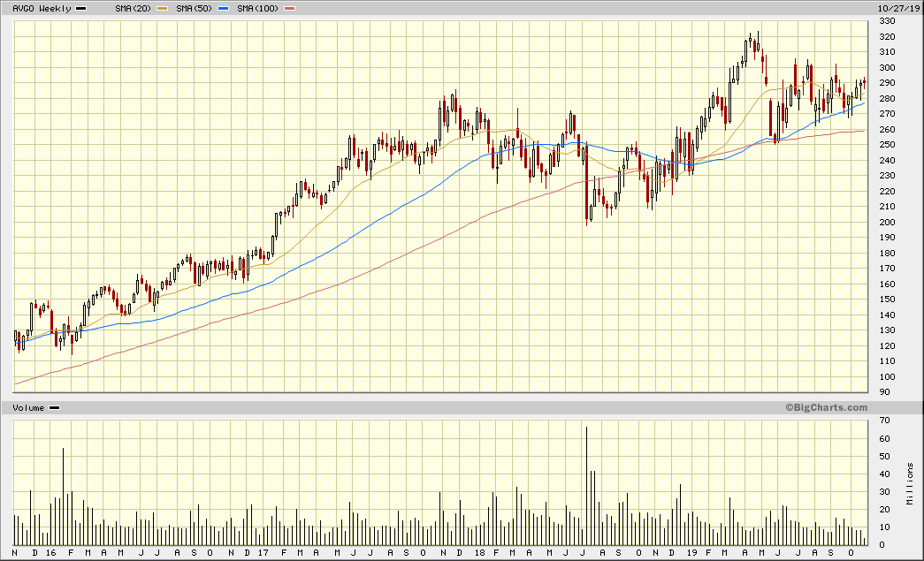The height and width of the screenshot is (561, 924).
Task: Click the 16 year marker on time axis
Action: [x=50, y=552]
